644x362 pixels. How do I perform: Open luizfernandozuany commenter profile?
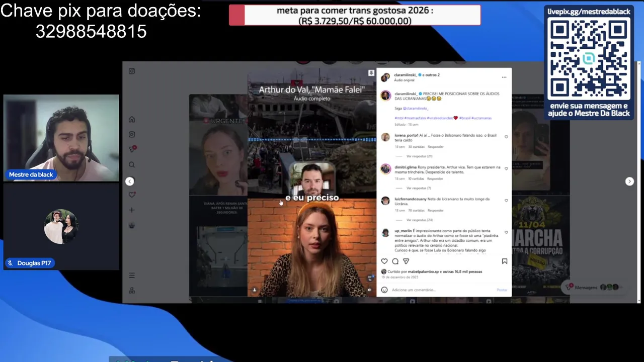pos(410,199)
